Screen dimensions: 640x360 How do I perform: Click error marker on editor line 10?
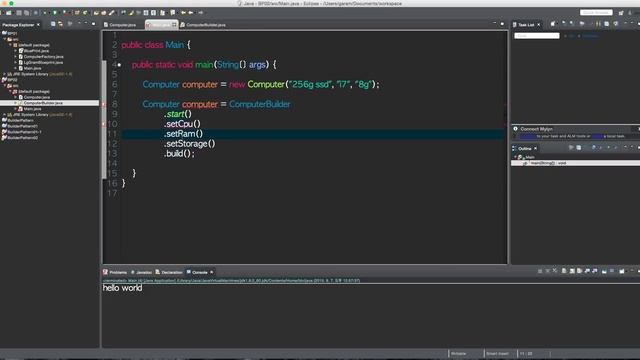click(104, 124)
